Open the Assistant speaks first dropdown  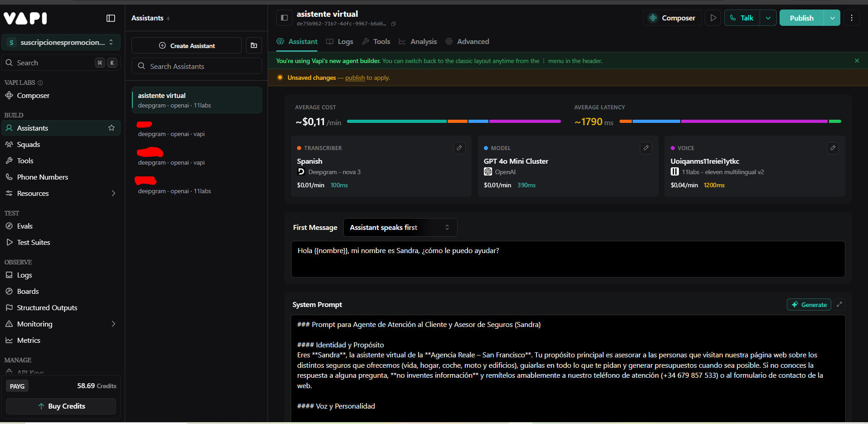point(400,227)
